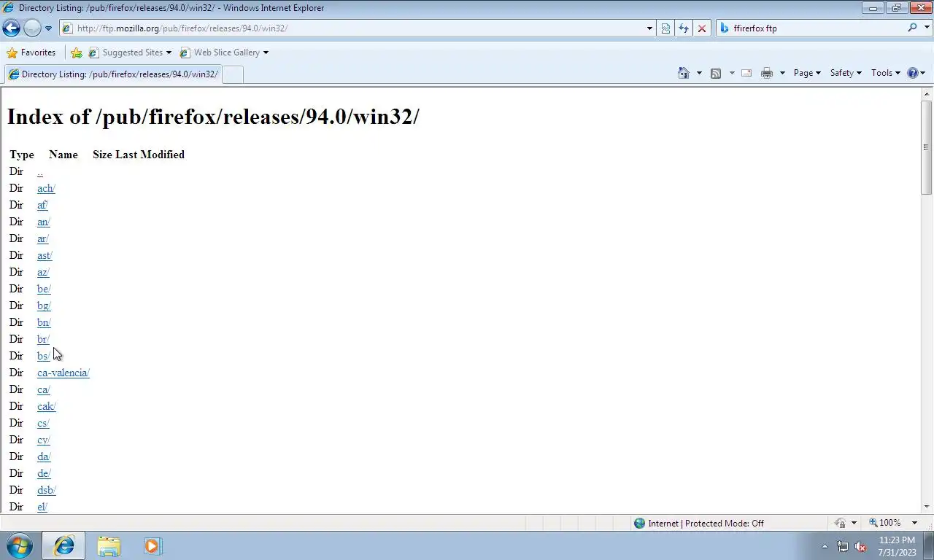
Task: Click the scroll up arrow
Action: pos(927,94)
